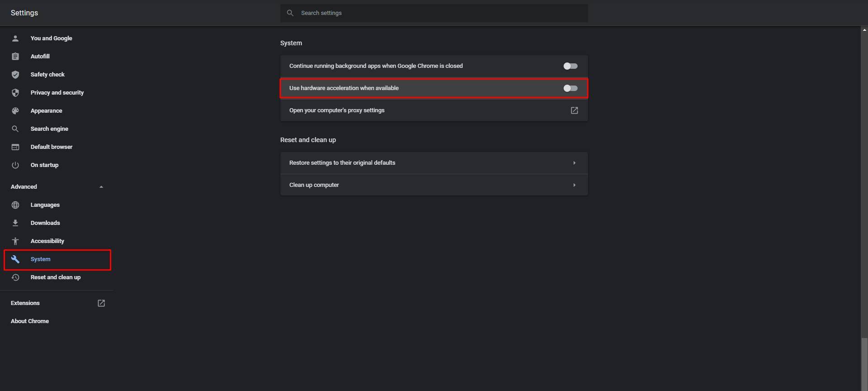
Task: Open Extensions in a new tab
Action: coord(101,303)
